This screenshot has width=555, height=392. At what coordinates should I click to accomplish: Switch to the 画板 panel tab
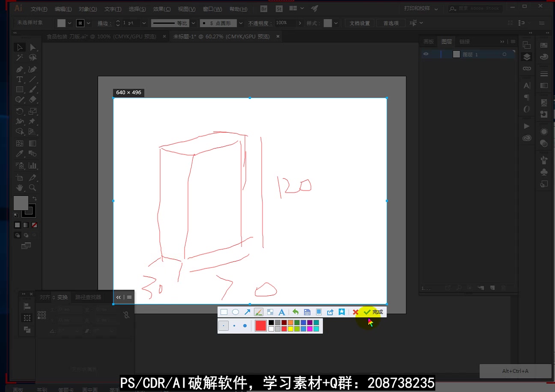[x=429, y=42]
